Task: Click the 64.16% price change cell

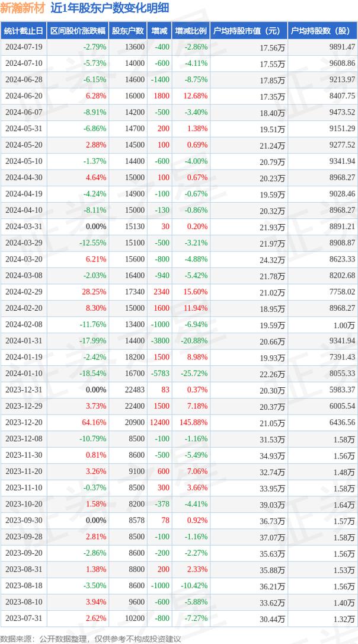Action: pos(95,421)
